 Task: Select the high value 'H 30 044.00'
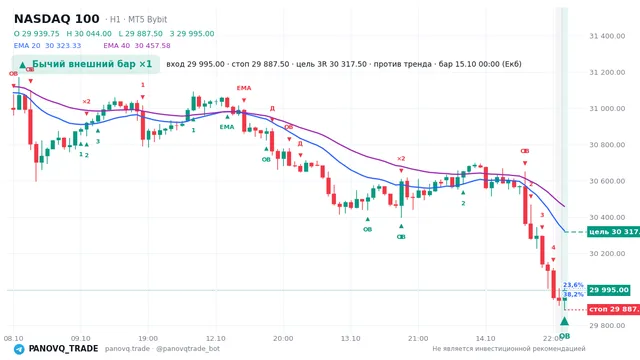click(89, 33)
